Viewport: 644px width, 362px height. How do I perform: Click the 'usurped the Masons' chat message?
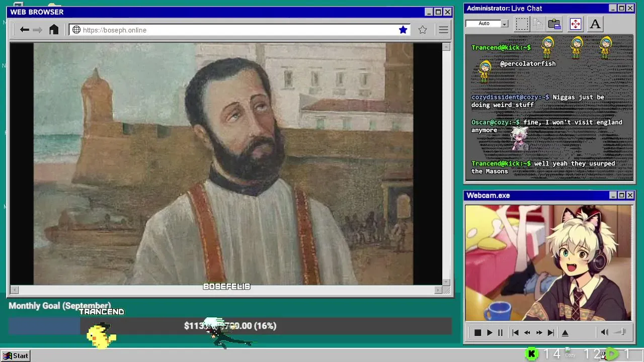543,167
